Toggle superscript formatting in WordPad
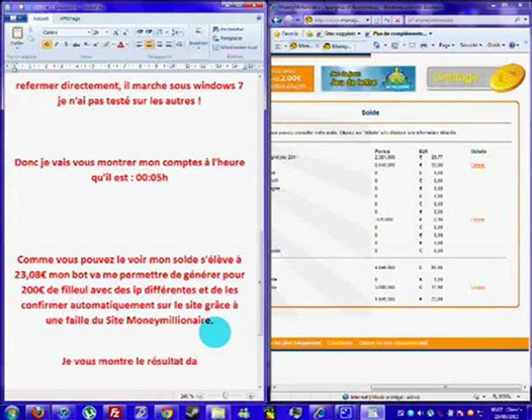 96,44
